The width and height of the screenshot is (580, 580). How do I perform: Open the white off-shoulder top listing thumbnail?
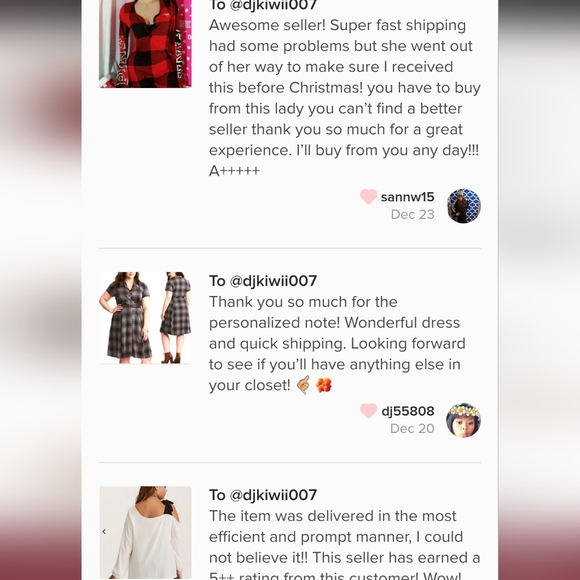point(145,532)
